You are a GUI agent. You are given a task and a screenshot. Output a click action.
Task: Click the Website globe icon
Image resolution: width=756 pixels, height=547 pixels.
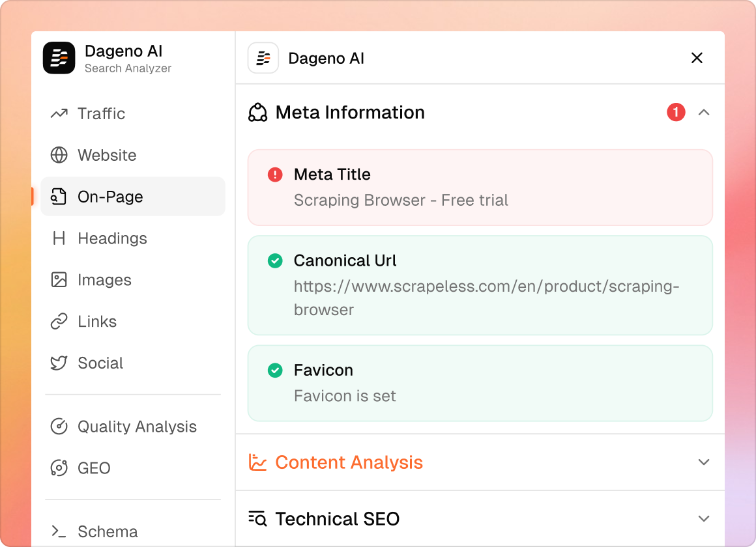[59, 155]
